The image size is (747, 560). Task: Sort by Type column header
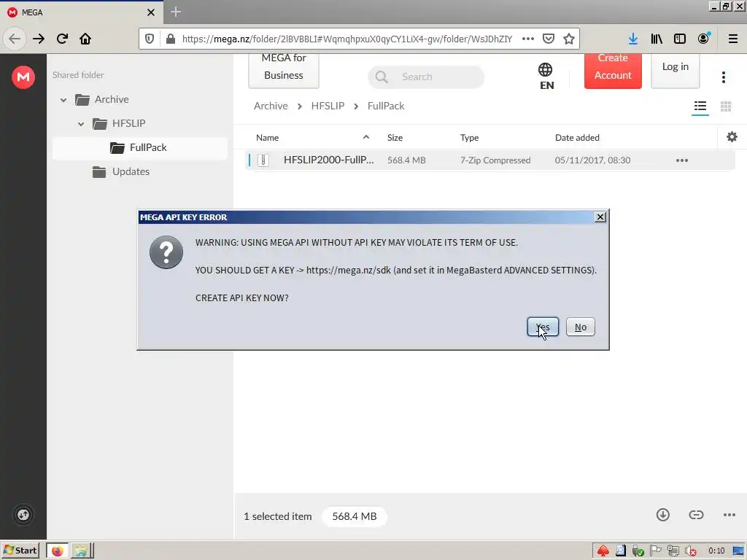469,138
